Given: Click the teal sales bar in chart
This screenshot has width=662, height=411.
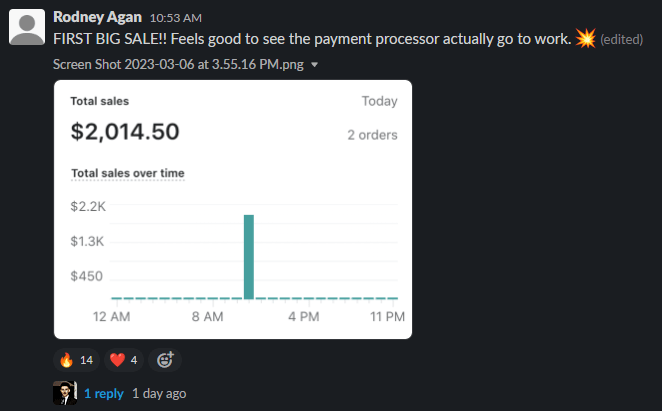Looking at the screenshot, I should tap(249, 257).
